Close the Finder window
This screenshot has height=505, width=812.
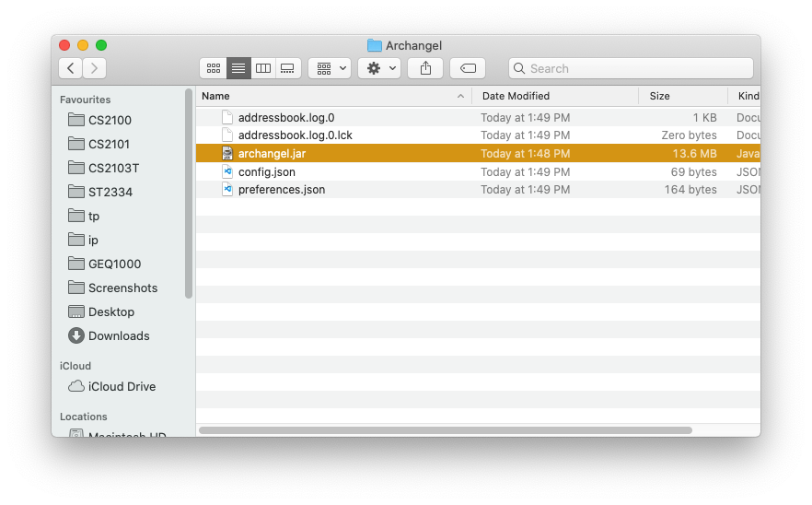pos(64,46)
